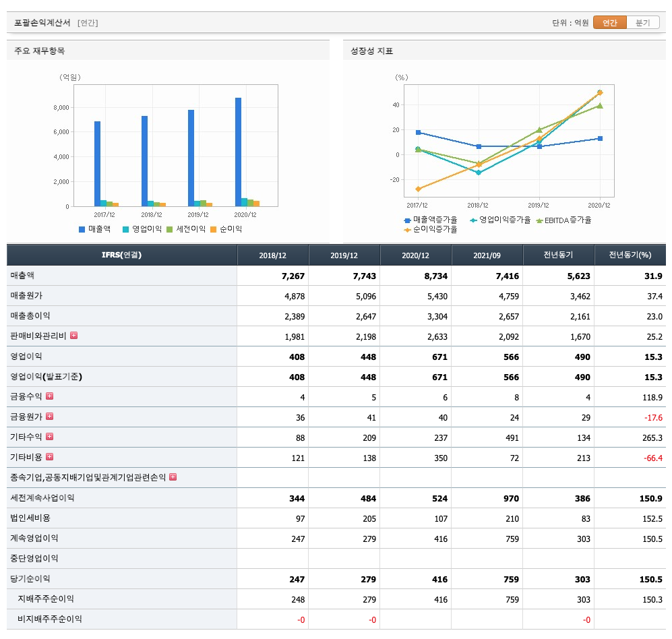This screenshot has width=672, height=639.
Task: Click the 8,734 매출액 value for 2020/12
Action: point(436,276)
